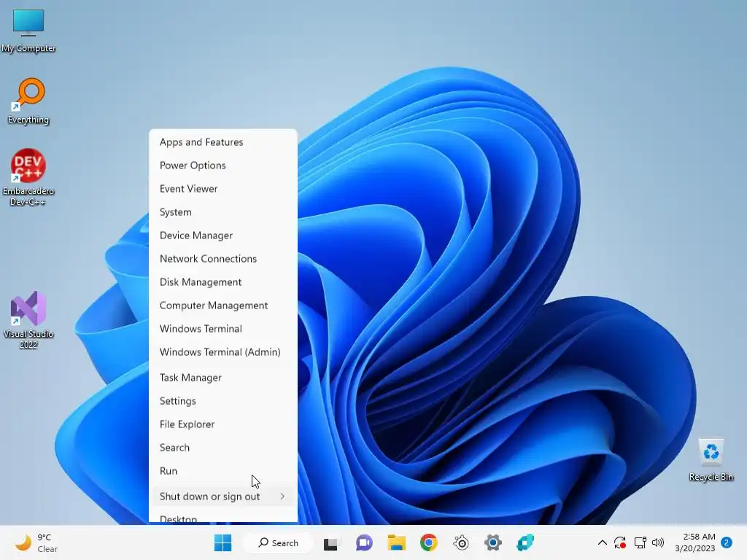Select Network Connections menu entry
Screen dimensions: 747x560
click(223, 259)
